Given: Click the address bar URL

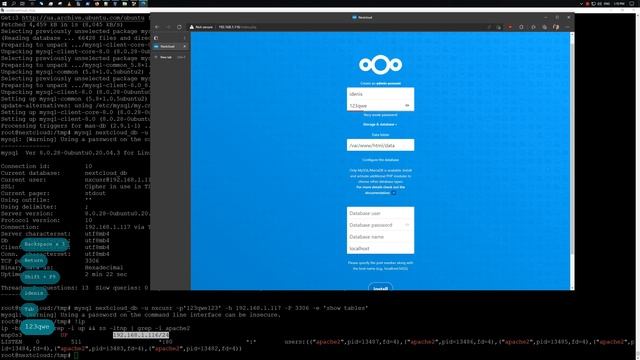Looking at the screenshot, I should (238, 27).
